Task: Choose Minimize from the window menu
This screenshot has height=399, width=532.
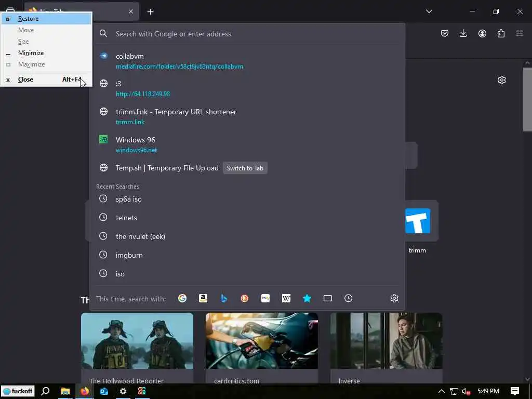Action: tap(46, 53)
